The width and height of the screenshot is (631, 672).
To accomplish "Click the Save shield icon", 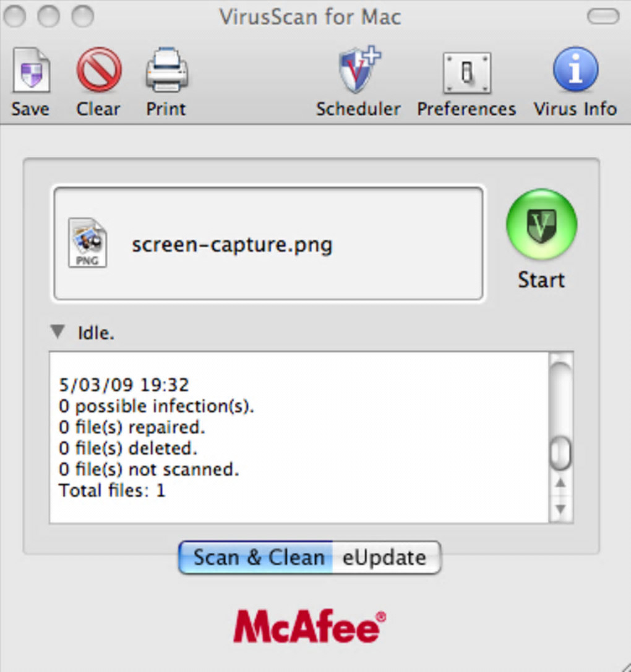I will (x=31, y=72).
